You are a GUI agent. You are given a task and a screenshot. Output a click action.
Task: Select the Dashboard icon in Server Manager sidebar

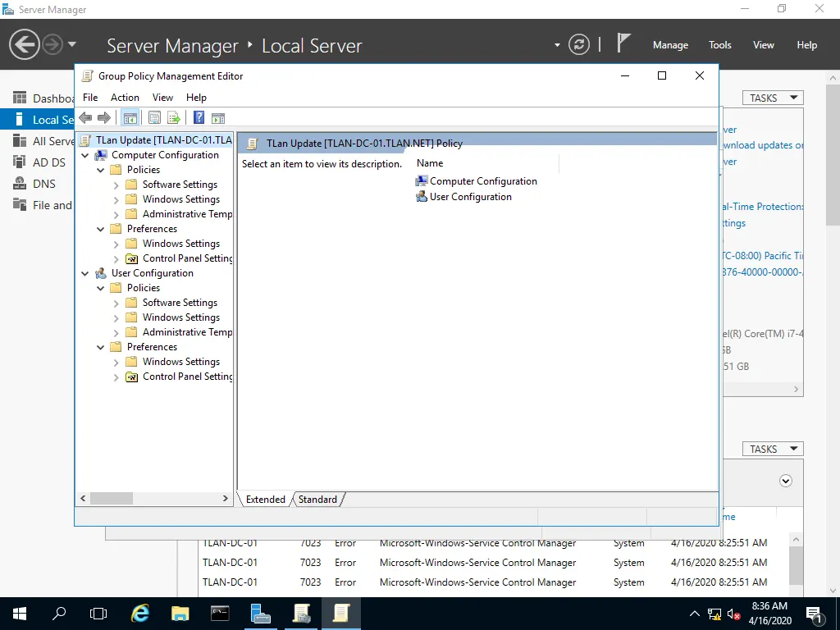point(20,98)
